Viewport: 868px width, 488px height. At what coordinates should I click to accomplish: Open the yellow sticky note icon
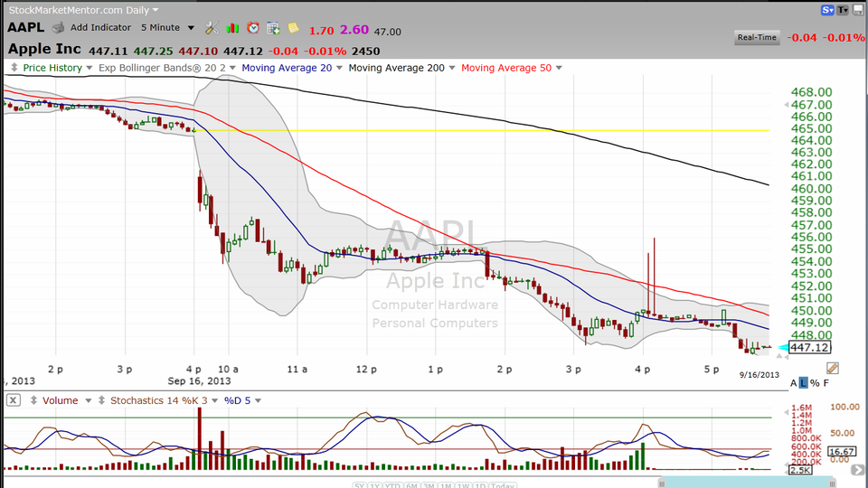click(x=293, y=28)
